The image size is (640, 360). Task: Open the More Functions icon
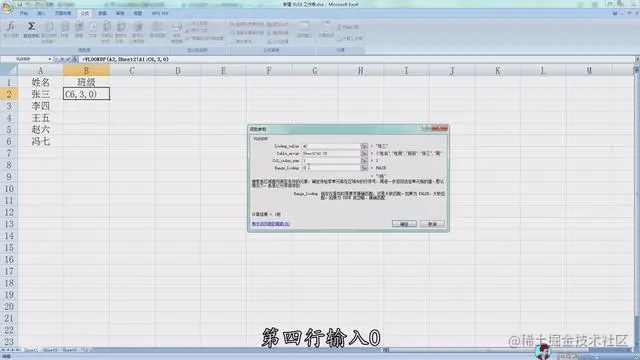click(x=157, y=29)
